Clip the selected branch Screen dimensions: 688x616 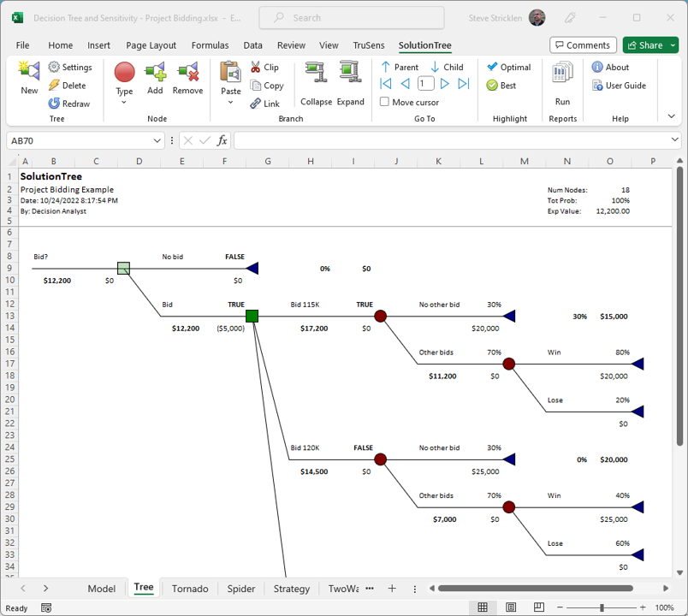[264, 67]
